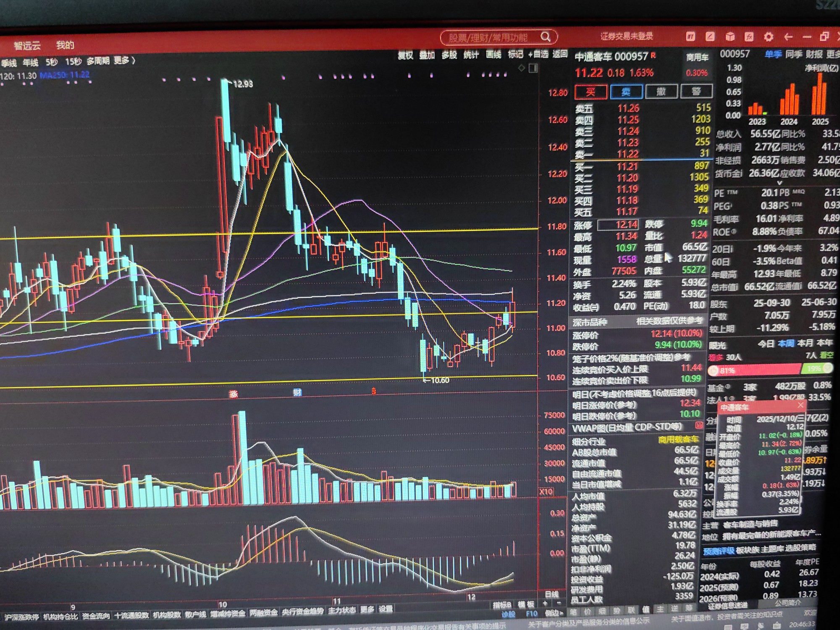This screenshot has width=840, height=630.
Task: Open 更多 dropdown in bottom indicator bar
Action: tap(367, 609)
